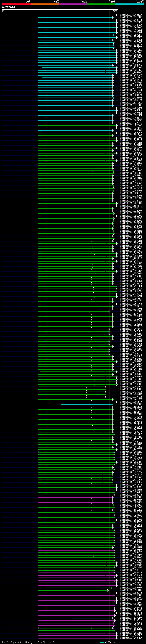The image size is (146, 644).
Task: Click the shorter alignment bar of UniRef100_P27481
Action: [x=80, y=67]
